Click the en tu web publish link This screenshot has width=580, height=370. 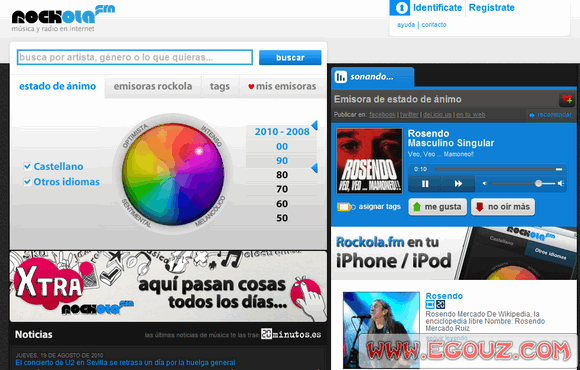471,115
